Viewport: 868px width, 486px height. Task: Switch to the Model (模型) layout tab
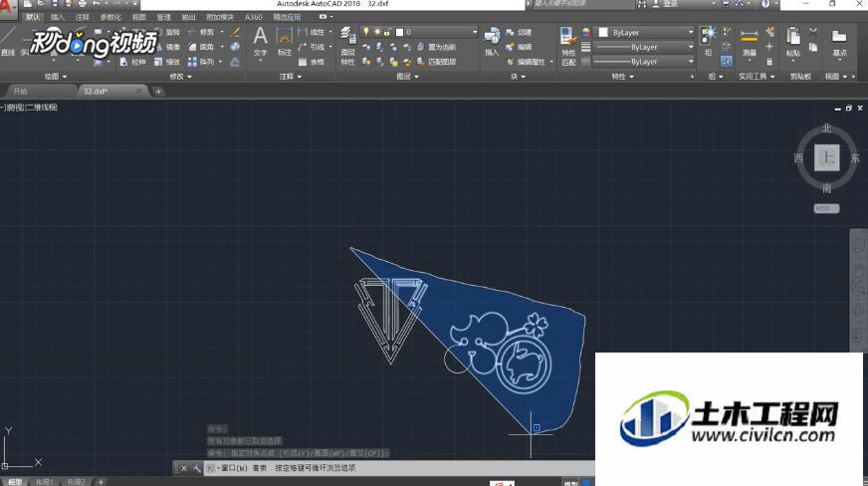coord(15,482)
